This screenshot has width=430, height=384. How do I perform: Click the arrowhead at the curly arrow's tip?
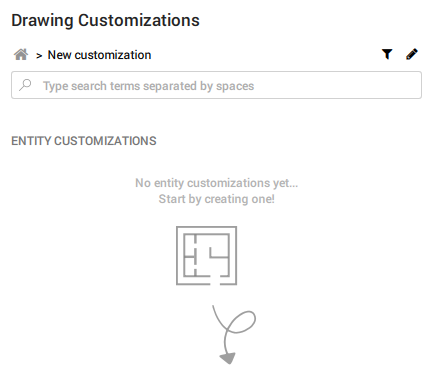coord(228,358)
